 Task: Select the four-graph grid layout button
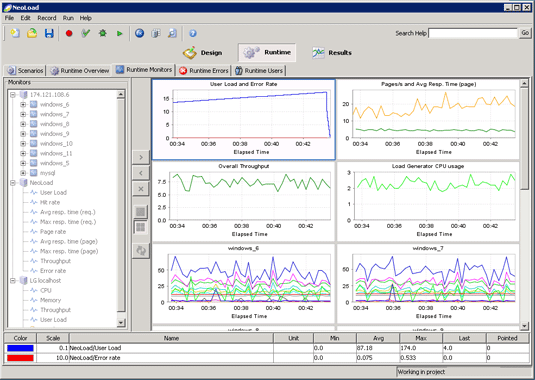pos(141,227)
